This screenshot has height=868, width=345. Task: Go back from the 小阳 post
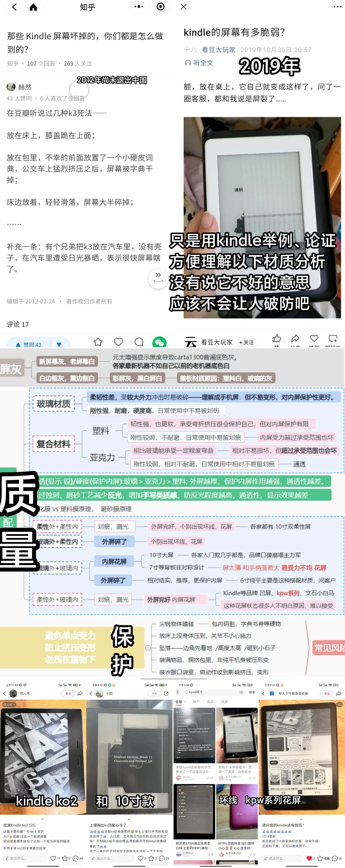pyautogui.click(x=91, y=694)
